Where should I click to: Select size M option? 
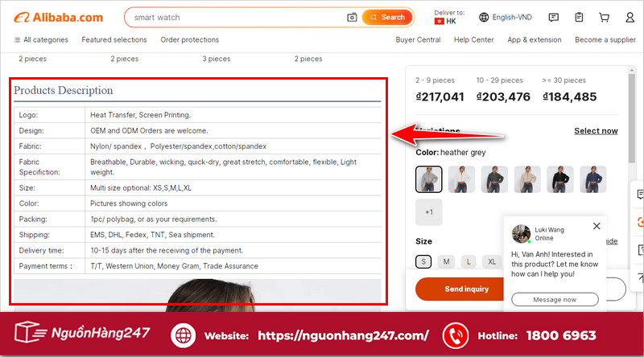(x=445, y=261)
